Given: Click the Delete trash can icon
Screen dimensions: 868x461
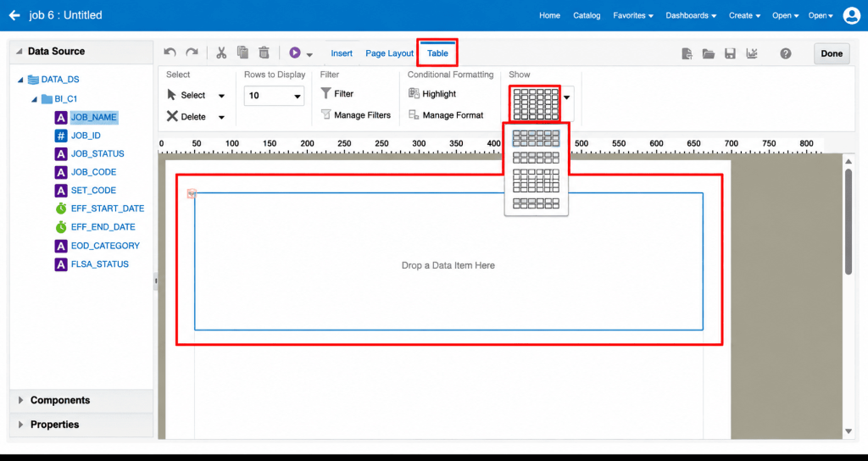Looking at the screenshot, I should [264, 53].
